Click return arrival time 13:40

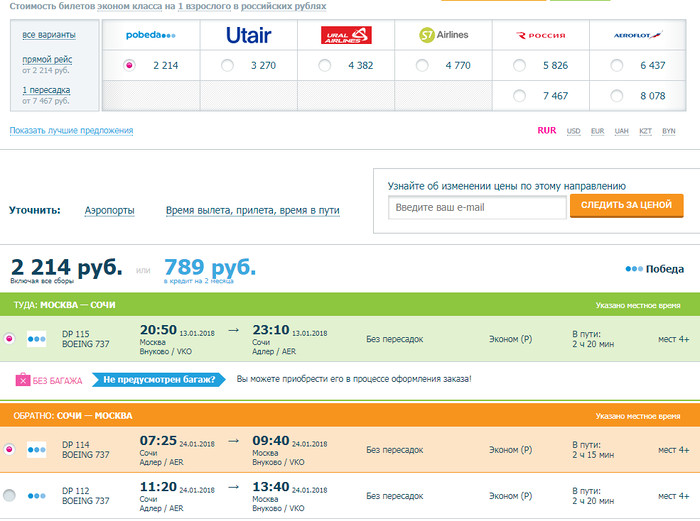click(271, 487)
